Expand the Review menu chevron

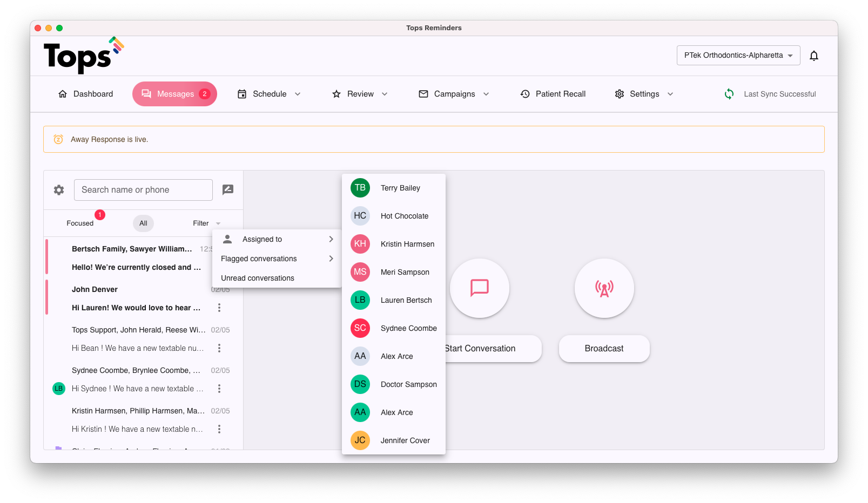385,94
